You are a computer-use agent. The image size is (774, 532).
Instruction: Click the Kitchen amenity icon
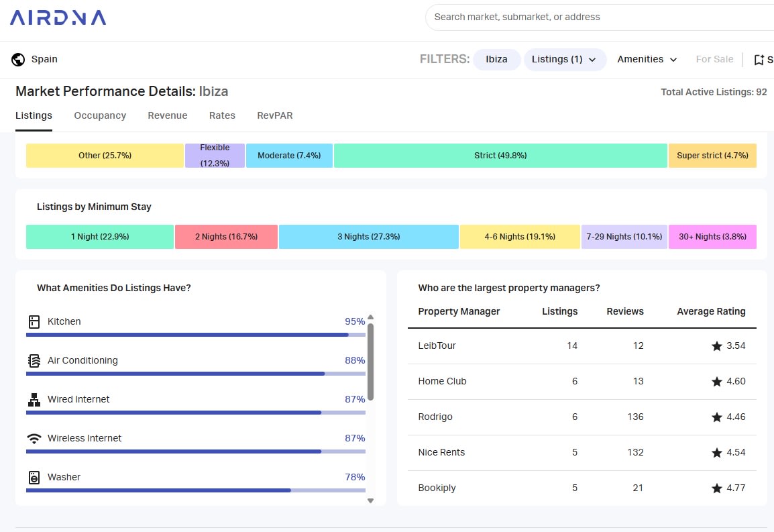click(x=34, y=322)
